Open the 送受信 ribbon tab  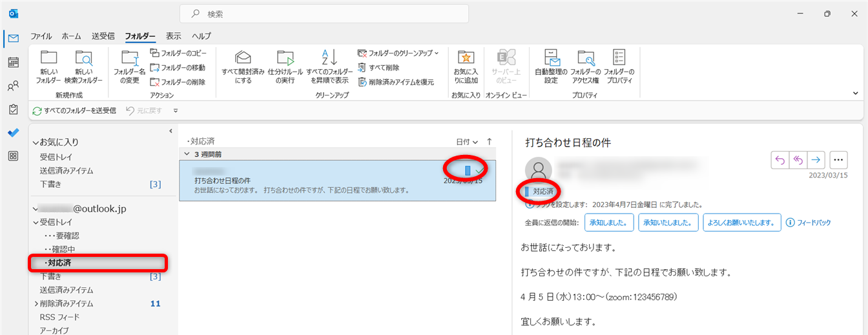click(x=103, y=36)
